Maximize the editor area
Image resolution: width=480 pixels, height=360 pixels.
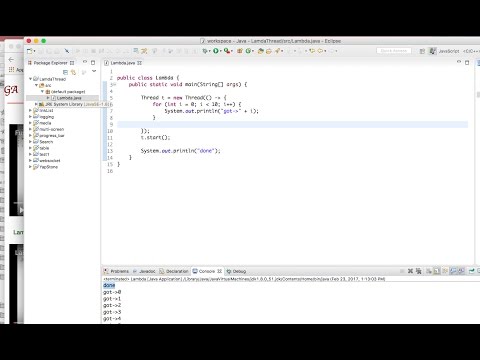pyautogui.click(x=467, y=63)
